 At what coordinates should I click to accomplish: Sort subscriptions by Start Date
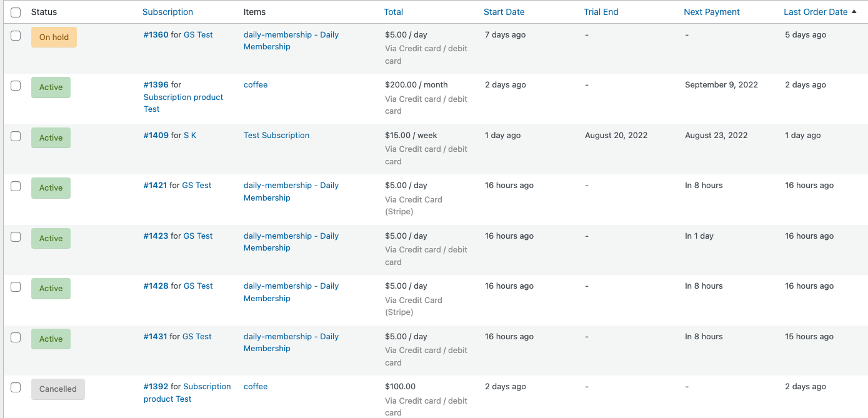[504, 12]
